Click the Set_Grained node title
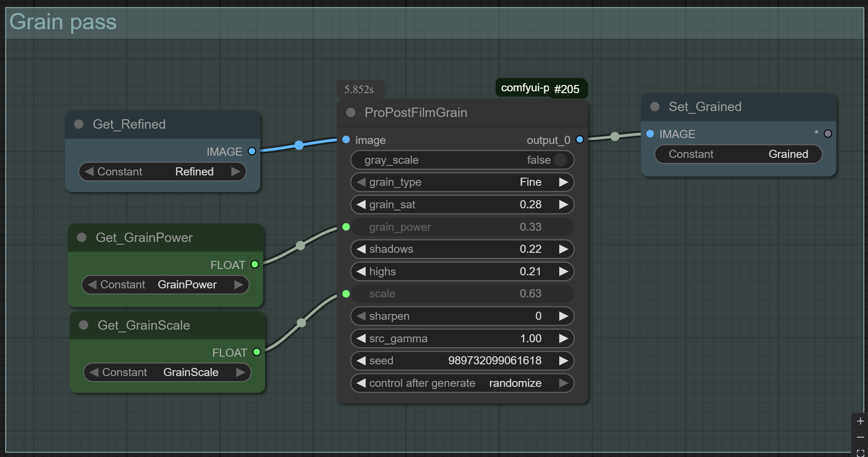Image resolution: width=868 pixels, height=457 pixels. (705, 107)
